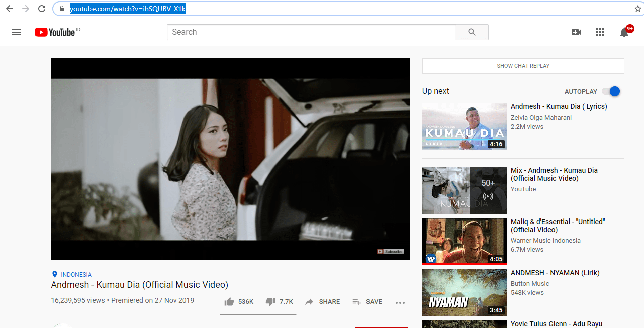Open the create video camera icon
644x328 pixels.
(576, 32)
